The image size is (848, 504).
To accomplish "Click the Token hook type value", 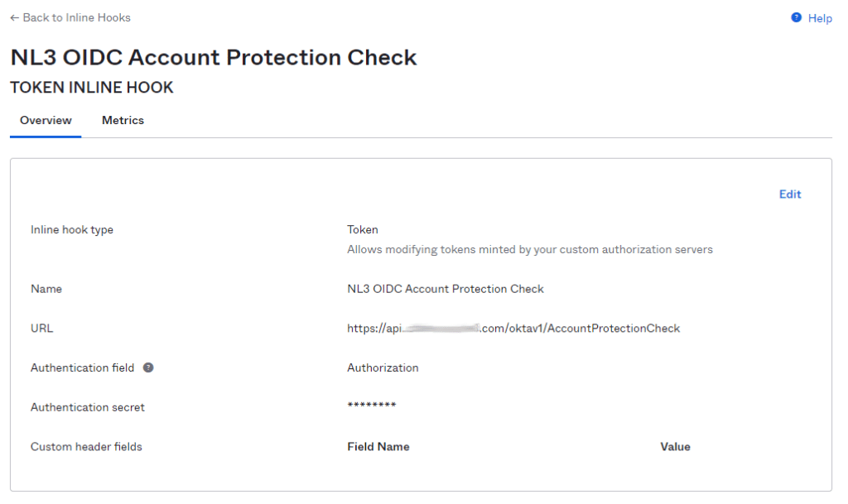I will (x=363, y=229).
